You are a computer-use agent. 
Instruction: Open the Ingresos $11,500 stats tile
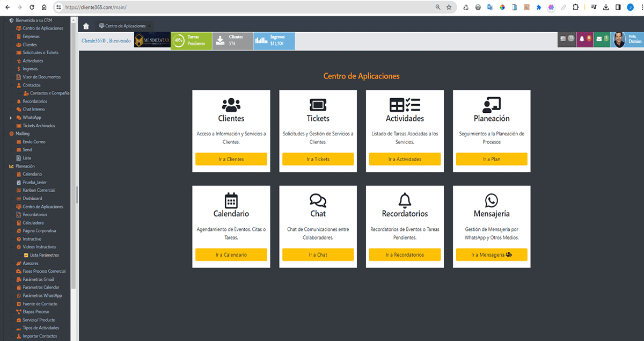tap(274, 40)
